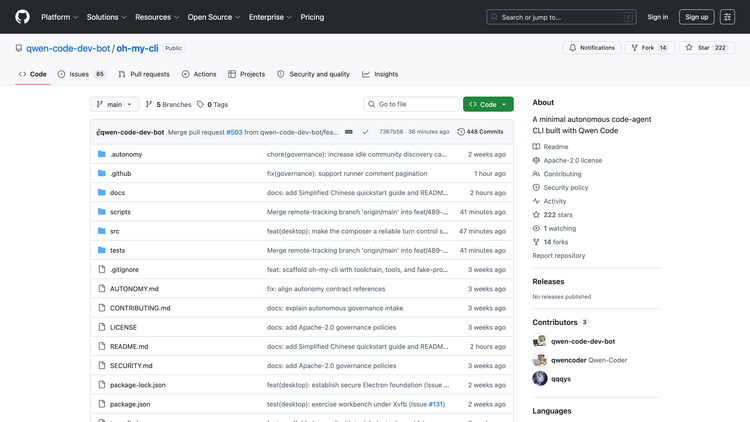This screenshot has width=750, height=422.
Task: Switch to the Actions tab
Action: (199, 74)
